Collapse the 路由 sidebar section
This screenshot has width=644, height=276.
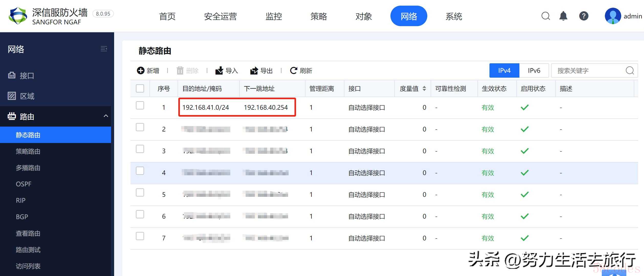pyautogui.click(x=106, y=116)
